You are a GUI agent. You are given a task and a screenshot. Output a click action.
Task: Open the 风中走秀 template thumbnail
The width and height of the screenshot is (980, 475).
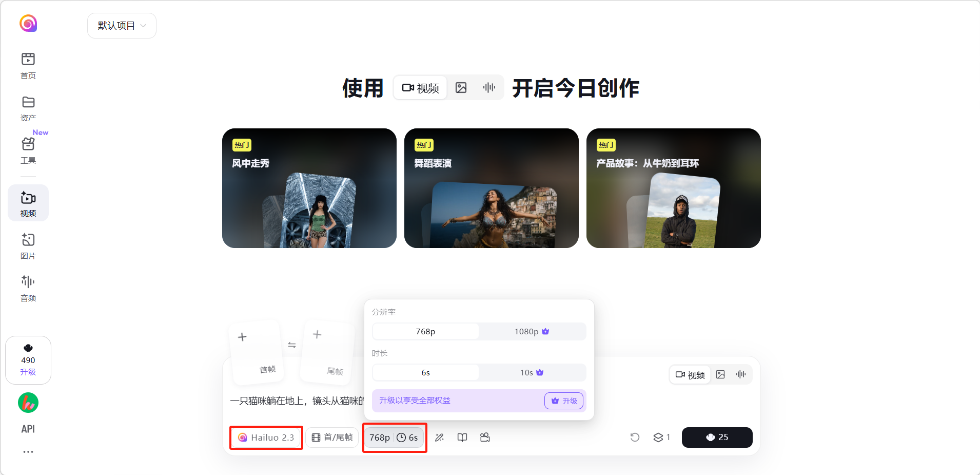[x=309, y=188]
